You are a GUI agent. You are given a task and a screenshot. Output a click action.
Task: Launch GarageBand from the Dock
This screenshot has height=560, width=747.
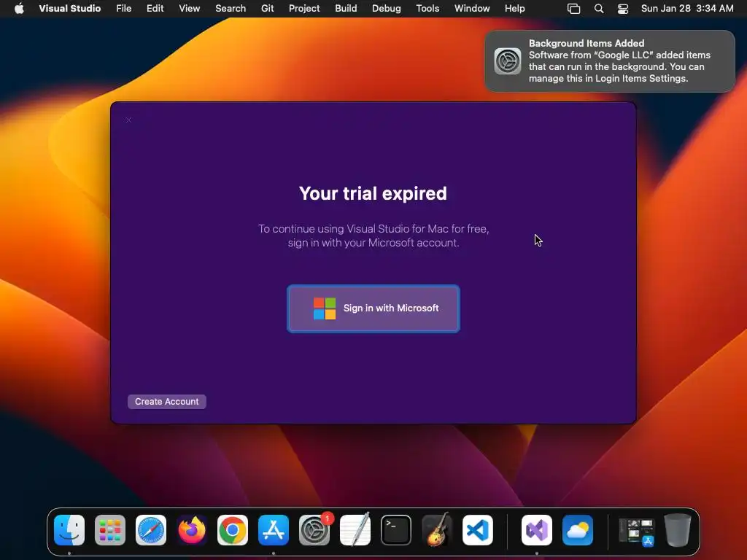(437, 530)
